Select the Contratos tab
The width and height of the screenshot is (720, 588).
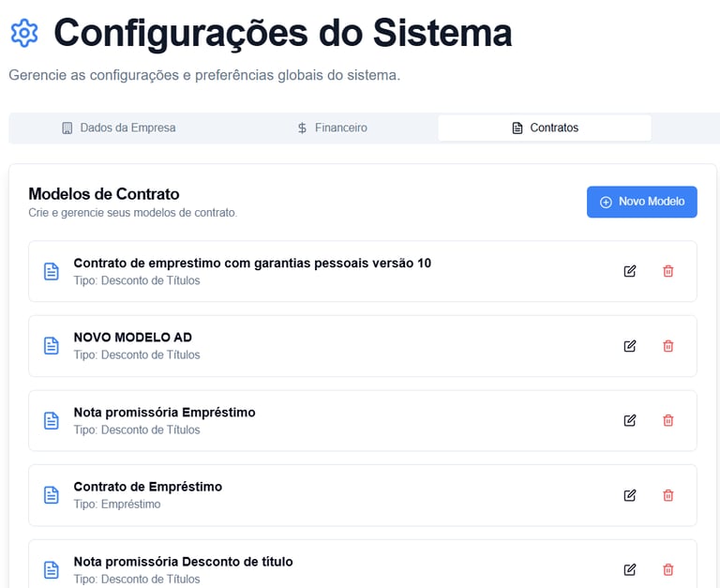545,128
